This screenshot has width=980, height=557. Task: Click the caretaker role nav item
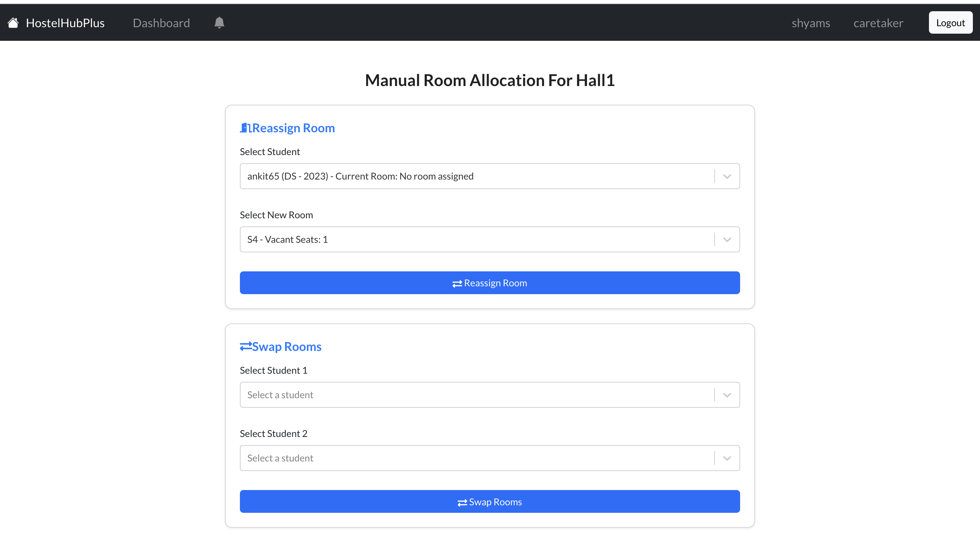pyautogui.click(x=878, y=23)
